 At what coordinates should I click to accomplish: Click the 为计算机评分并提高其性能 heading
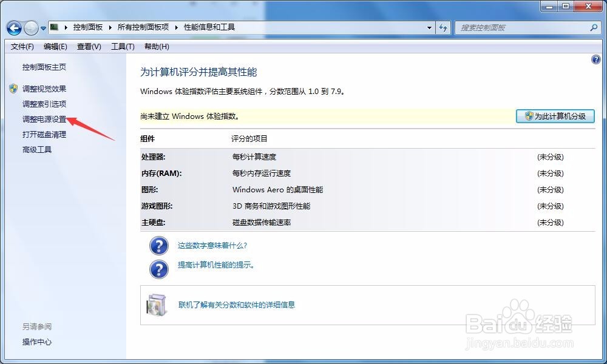198,72
